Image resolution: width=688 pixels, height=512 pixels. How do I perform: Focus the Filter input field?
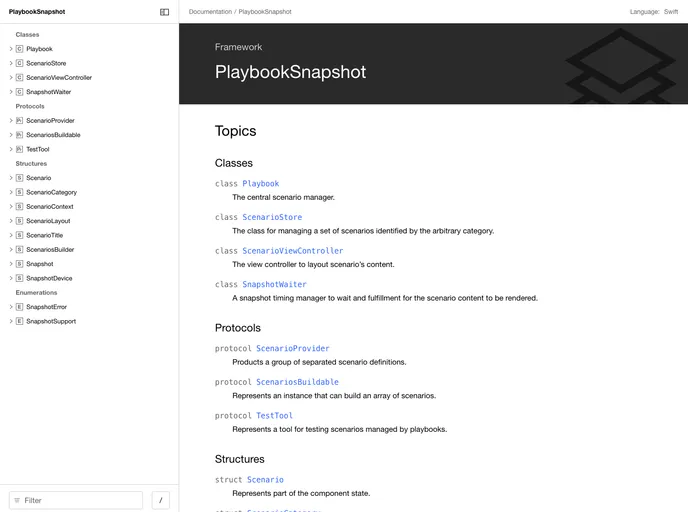(x=80, y=500)
